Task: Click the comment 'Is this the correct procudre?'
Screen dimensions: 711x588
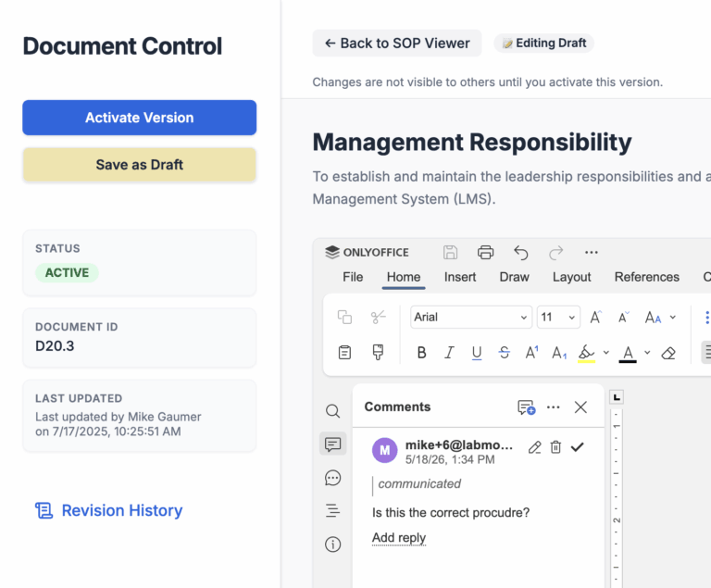Action: 451,513
